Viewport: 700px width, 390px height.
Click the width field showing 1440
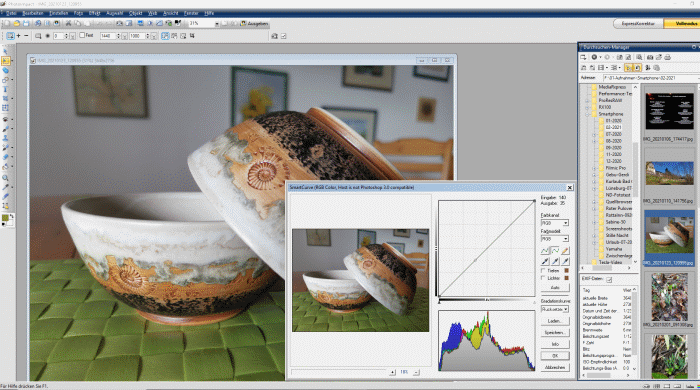point(108,36)
